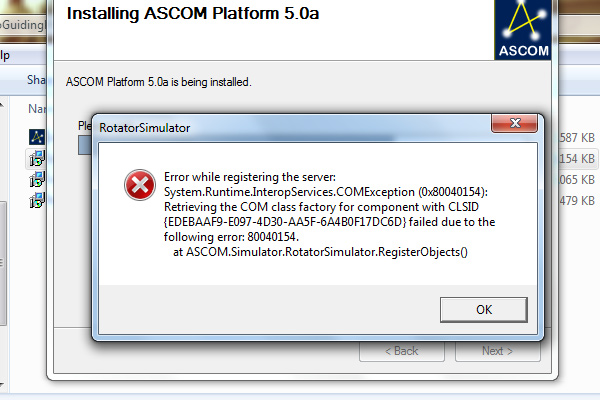Open the partially hidden Help menu
600x400 pixels.
pos(5,56)
